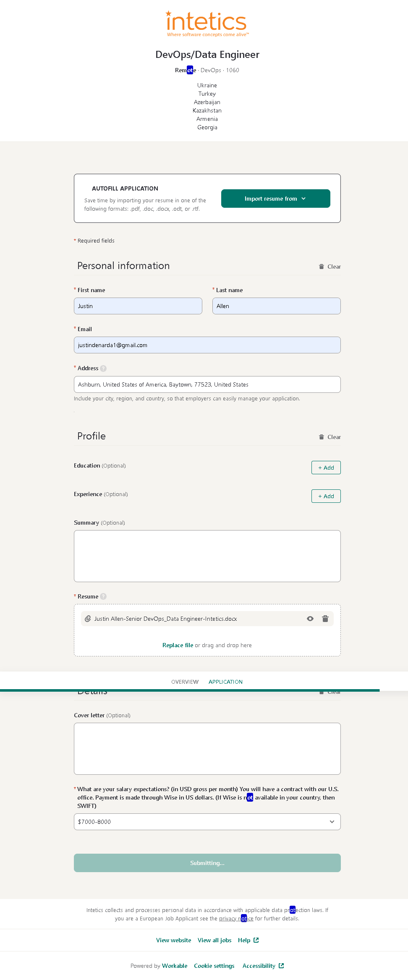Switch to the Overview tab

point(185,682)
